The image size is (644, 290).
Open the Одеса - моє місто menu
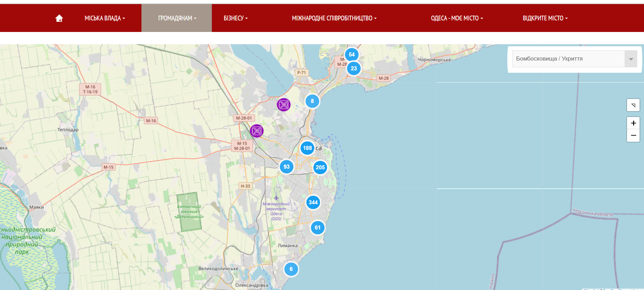pos(457,18)
